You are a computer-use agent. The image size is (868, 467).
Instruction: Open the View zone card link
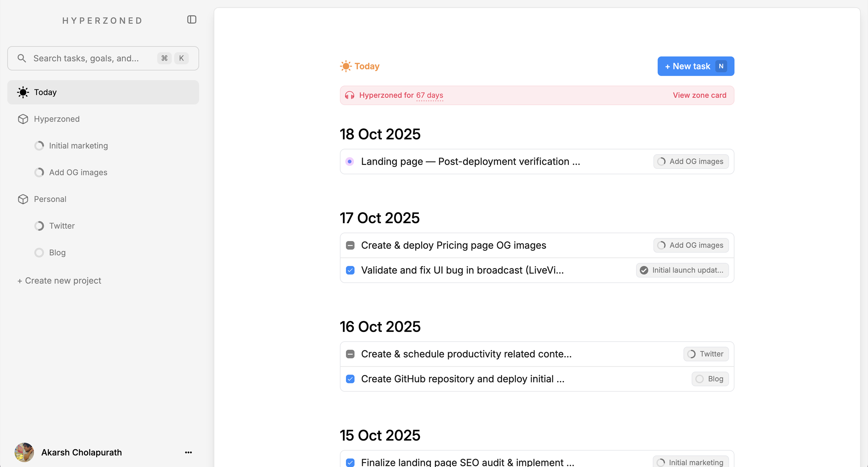click(699, 95)
